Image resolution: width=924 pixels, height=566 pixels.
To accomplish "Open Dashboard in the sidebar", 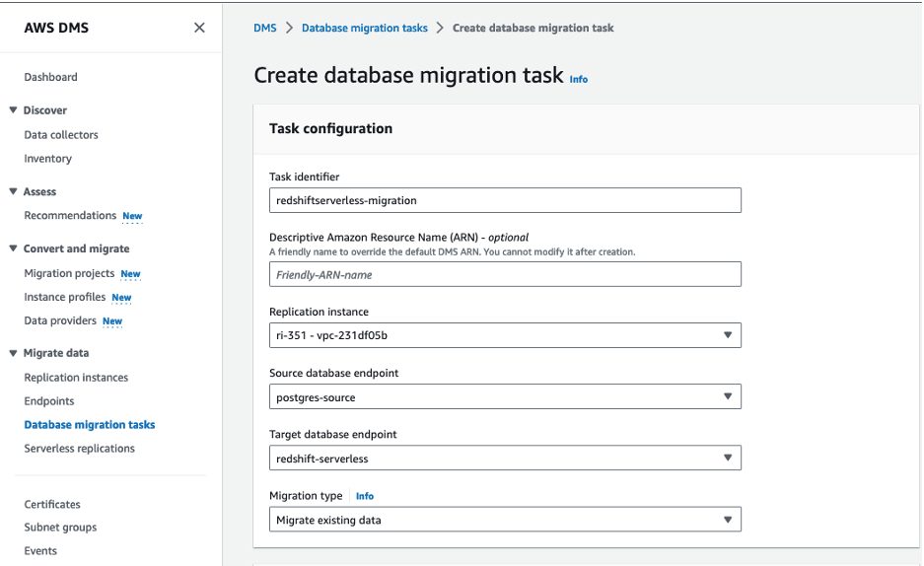I will pyautogui.click(x=50, y=77).
